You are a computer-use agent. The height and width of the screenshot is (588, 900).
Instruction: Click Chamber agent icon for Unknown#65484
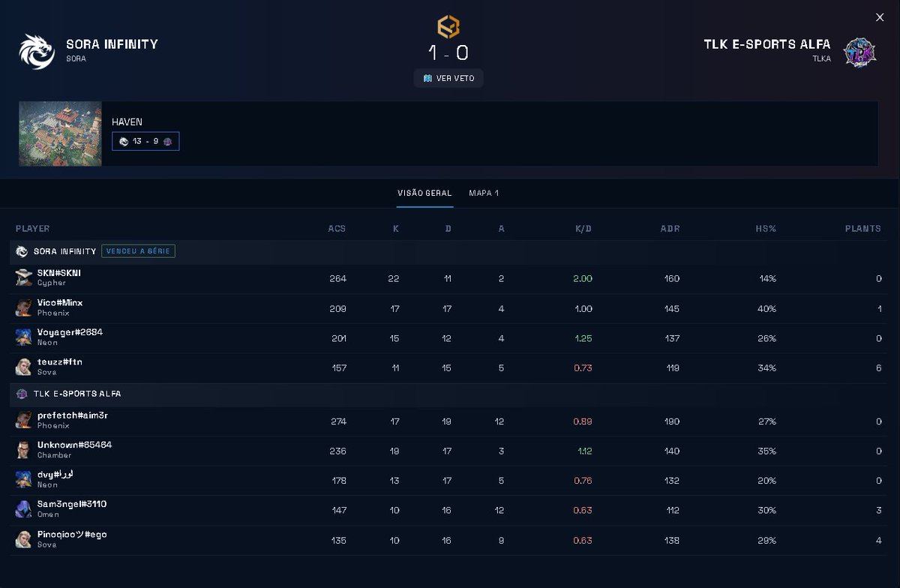click(x=24, y=450)
